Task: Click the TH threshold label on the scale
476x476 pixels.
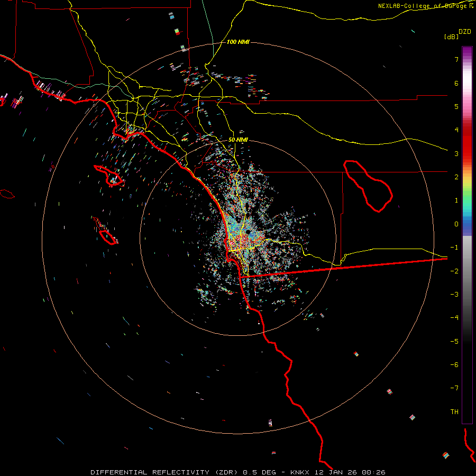Action: [x=454, y=412]
